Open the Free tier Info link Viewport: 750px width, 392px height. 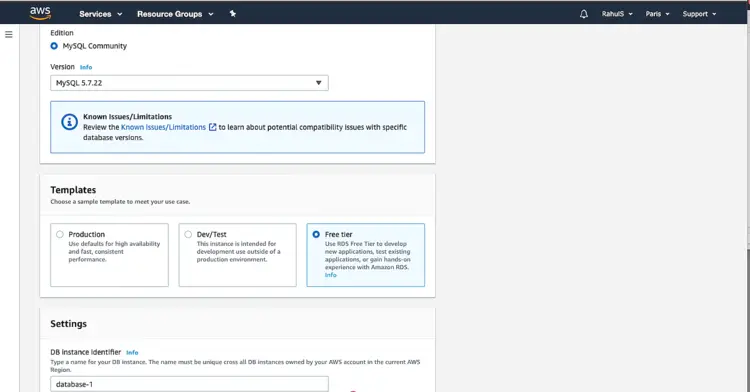[331, 275]
